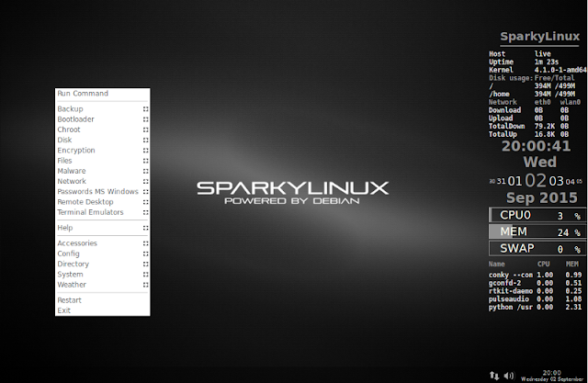588x383 pixels.
Task: Open the Disk menu entry
Action: tap(102, 140)
